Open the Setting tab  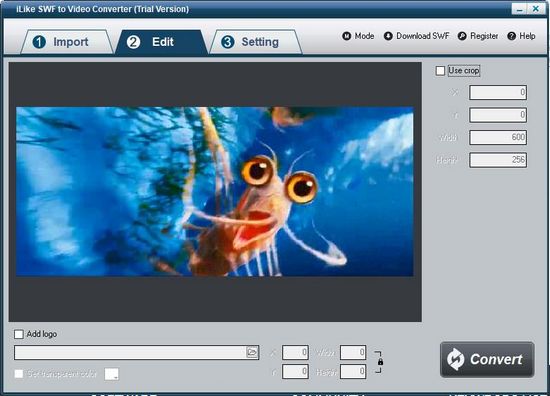coord(255,42)
